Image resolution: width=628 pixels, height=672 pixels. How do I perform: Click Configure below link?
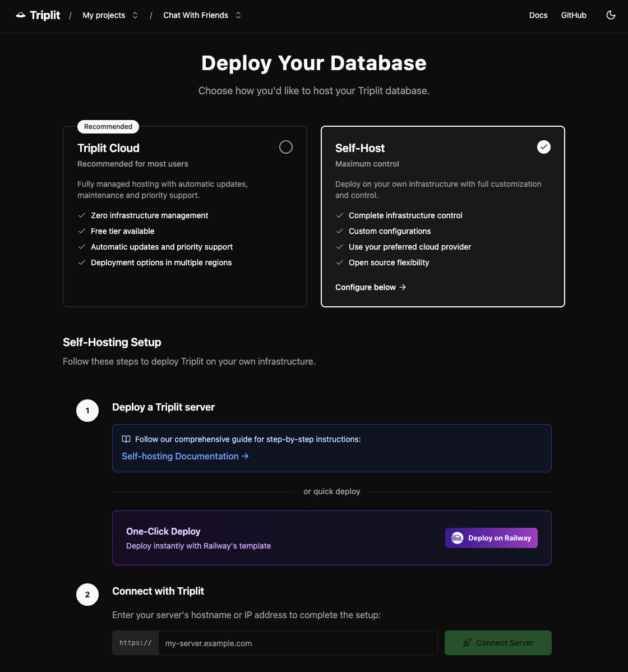pyautogui.click(x=371, y=287)
